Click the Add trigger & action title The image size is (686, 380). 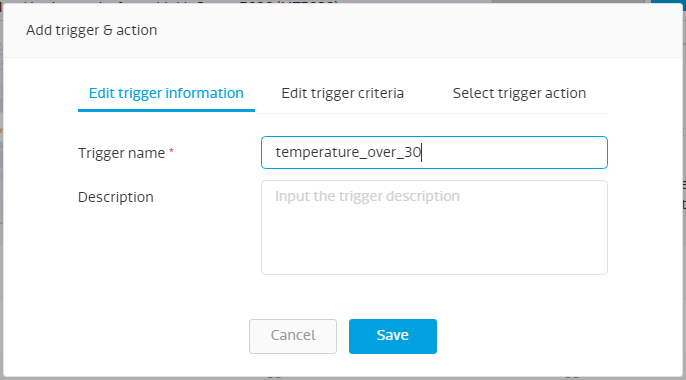[91, 30]
